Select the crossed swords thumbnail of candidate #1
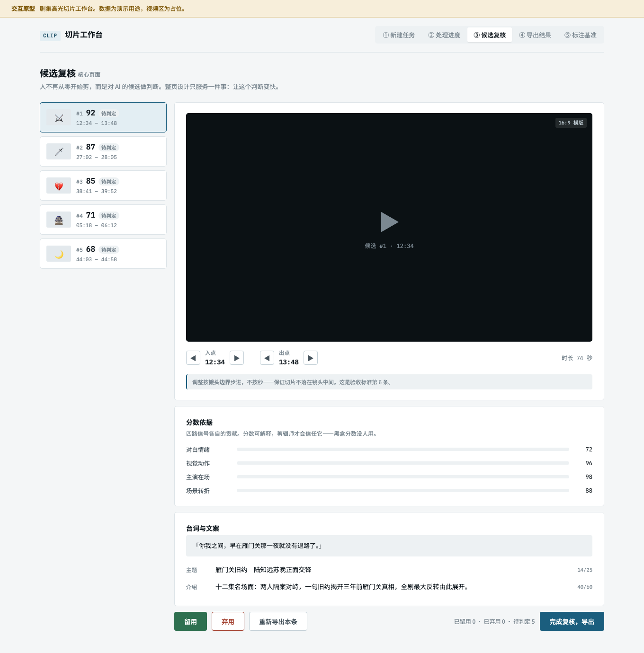The height and width of the screenshot is (653, 644). click(59, 117)
